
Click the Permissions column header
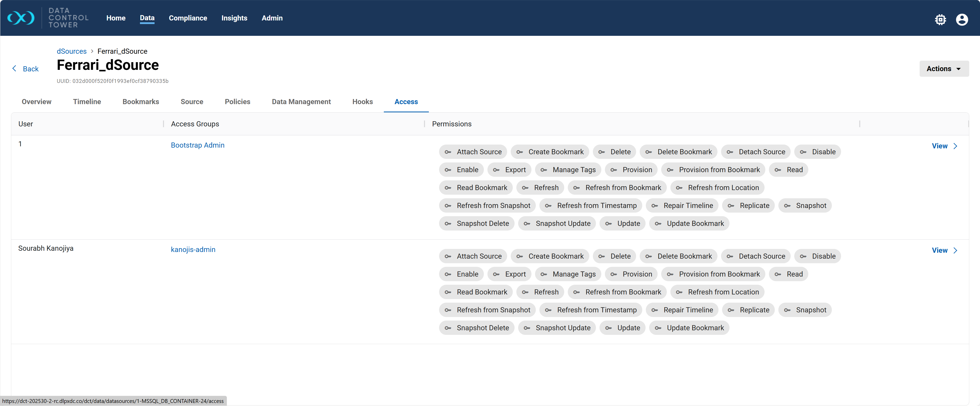(452, 124)
